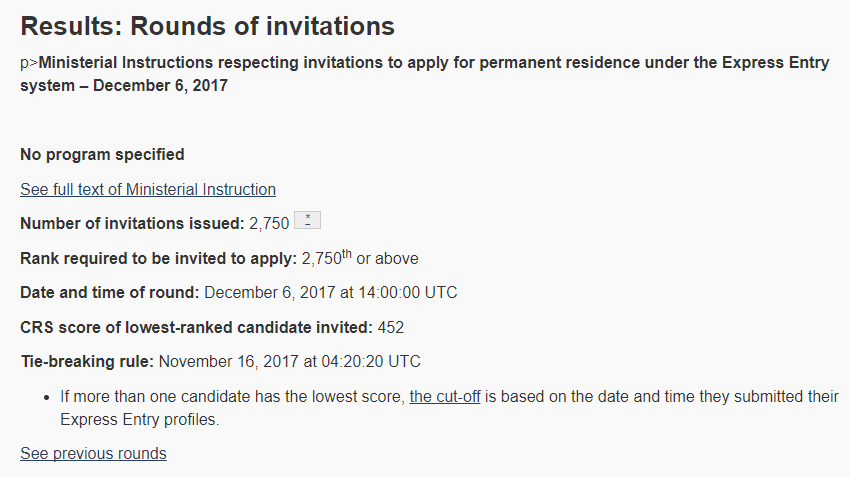
Task: Click the 2,750th or above rank value
Action: click(x=360, y=258)
